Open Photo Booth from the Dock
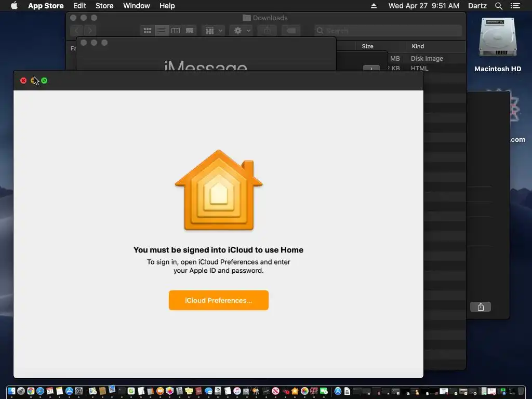The height and width of the screenshot is (399, 532). [314, 391]
